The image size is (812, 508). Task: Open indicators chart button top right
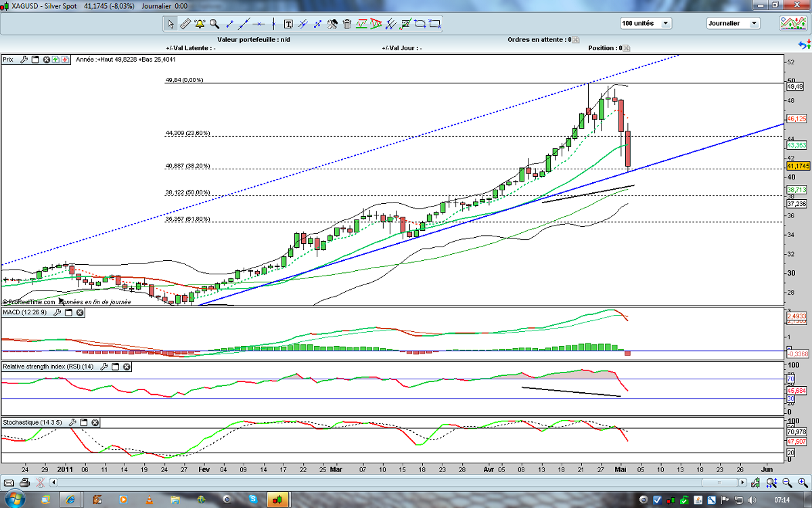pyautogui.click(x=792, y=23)
